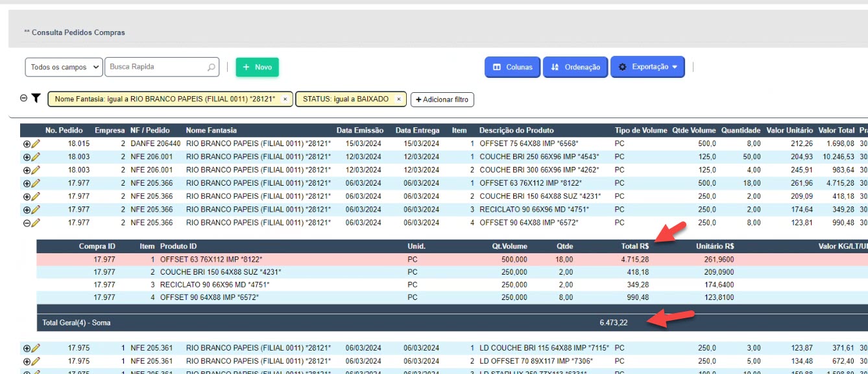Expand details for order 18.015

click(27, 143)
